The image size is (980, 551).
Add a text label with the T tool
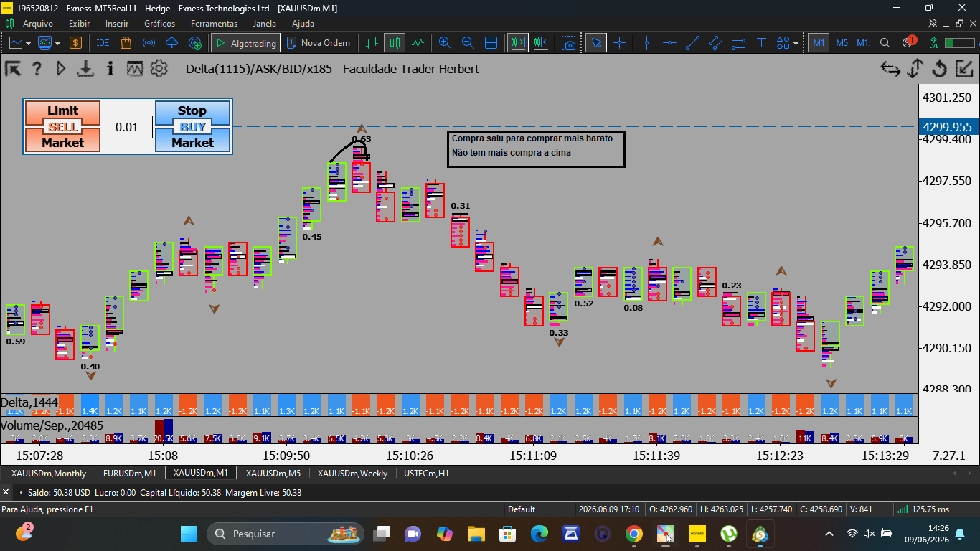tap(762, 43)
